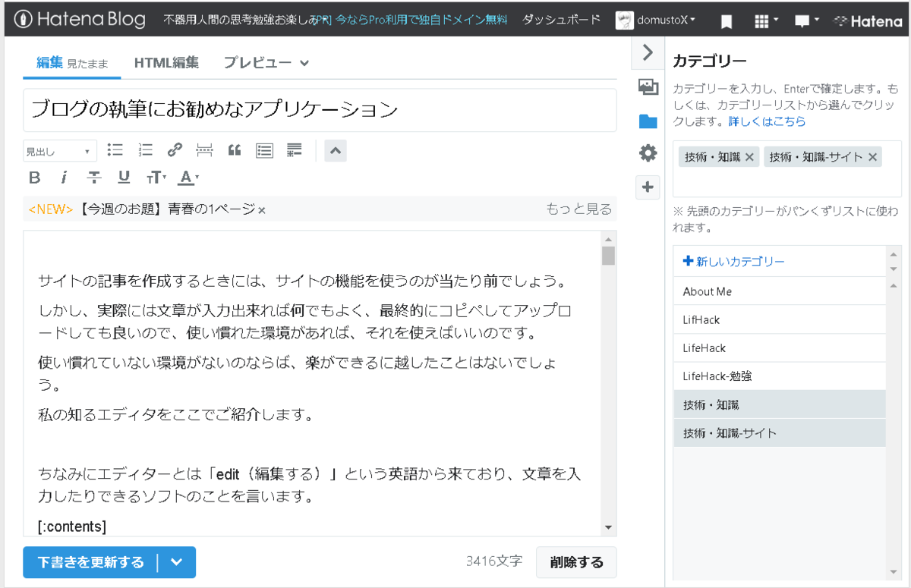The width and height of the screenshot is (911, 588).
Task: Open the 見出し heading style dropdown
Action: [59, 150]
